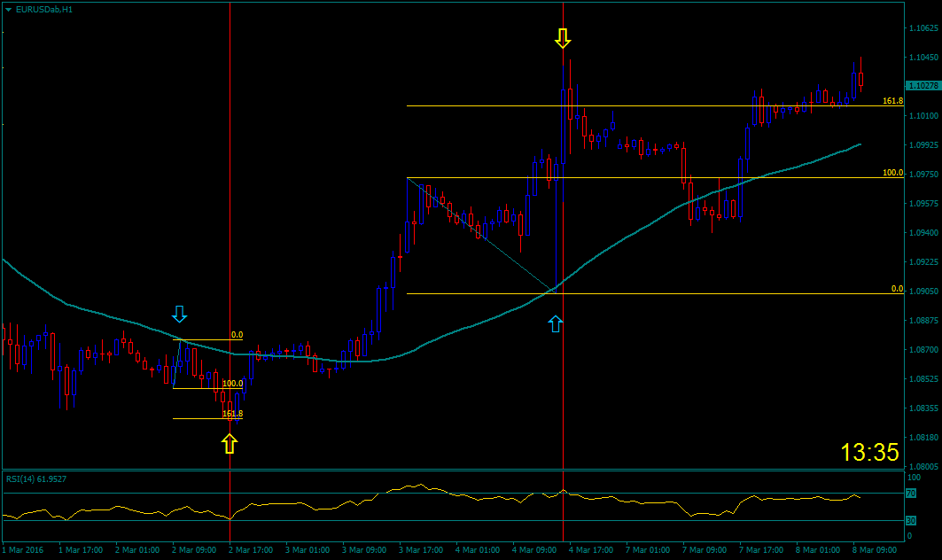942x560 pixels.
Task: Click the RSI scale value 100
Action: coord(914,478)
